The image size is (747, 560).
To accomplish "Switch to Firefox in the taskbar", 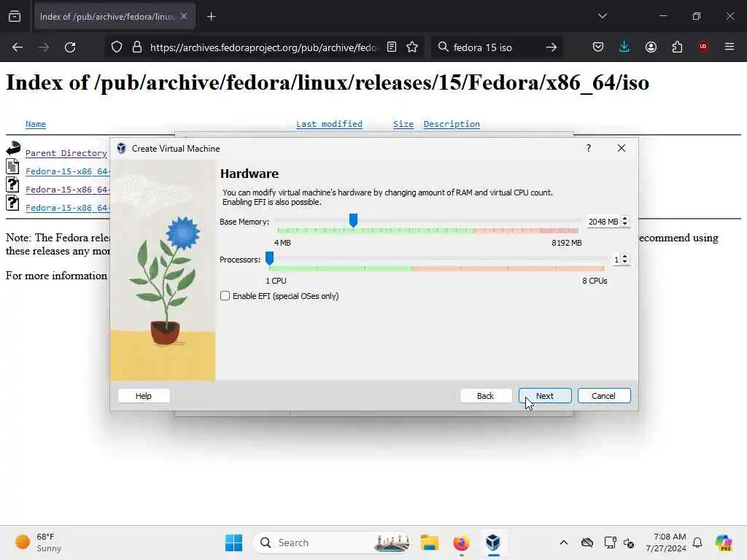I will coord(461,542).
